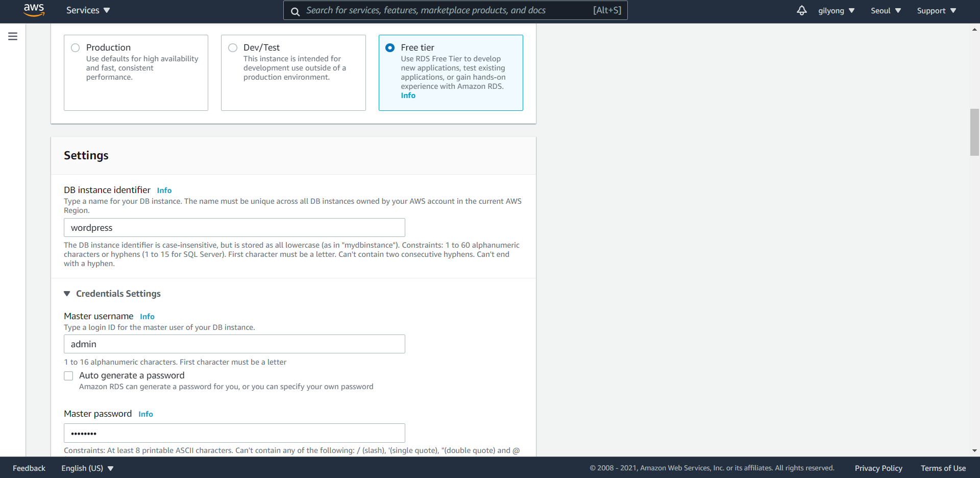Open Info for DB instance identifier
This screenshot has width=980, height=478.
pyautogui.click(x=164, y=190)
